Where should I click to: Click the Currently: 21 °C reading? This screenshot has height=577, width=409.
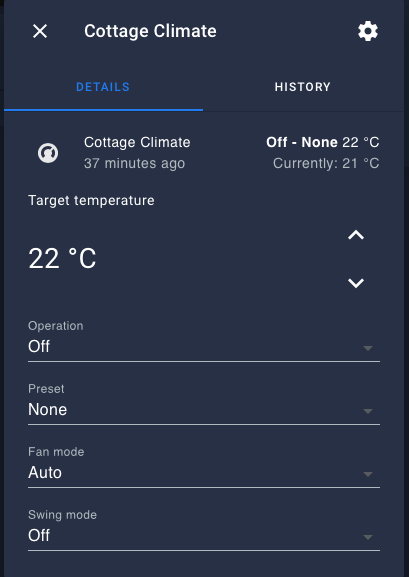[x=326, y=163]
